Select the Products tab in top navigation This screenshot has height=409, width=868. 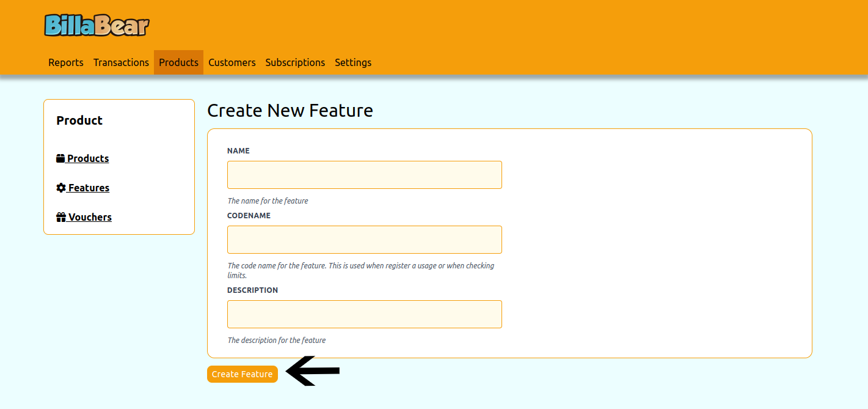coord(178,62)
